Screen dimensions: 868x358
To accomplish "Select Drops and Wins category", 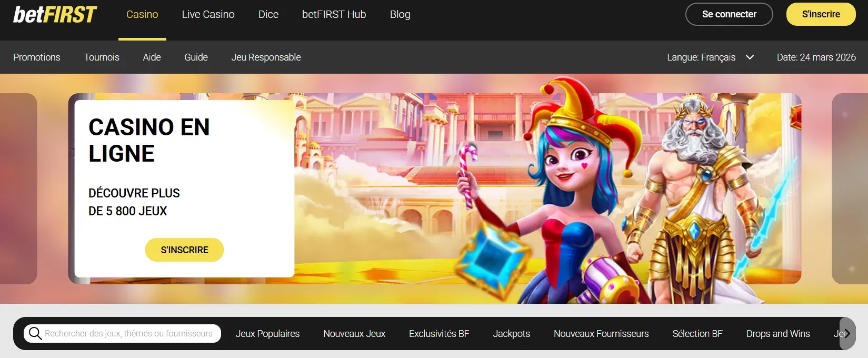I will click(778, 334).
